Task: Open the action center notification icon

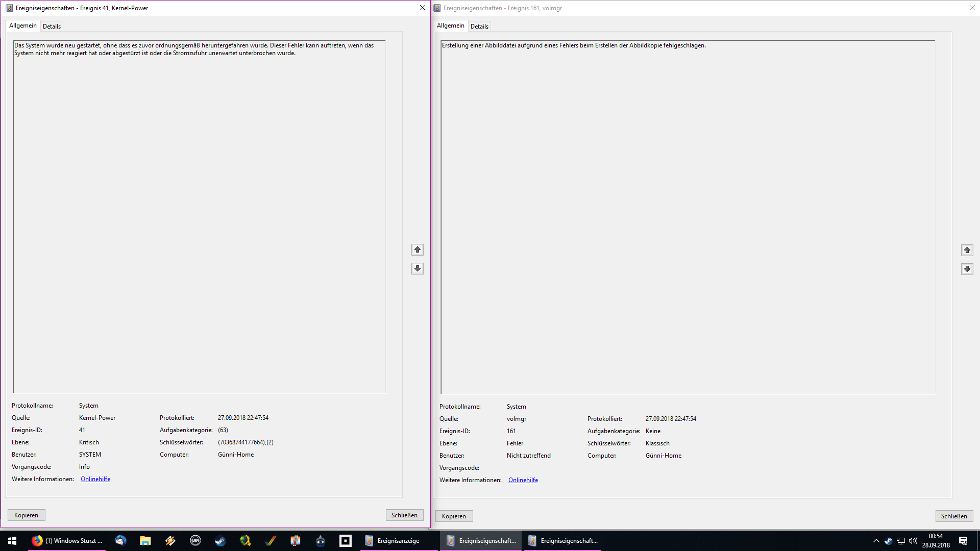Action: [x=963, y=541]
